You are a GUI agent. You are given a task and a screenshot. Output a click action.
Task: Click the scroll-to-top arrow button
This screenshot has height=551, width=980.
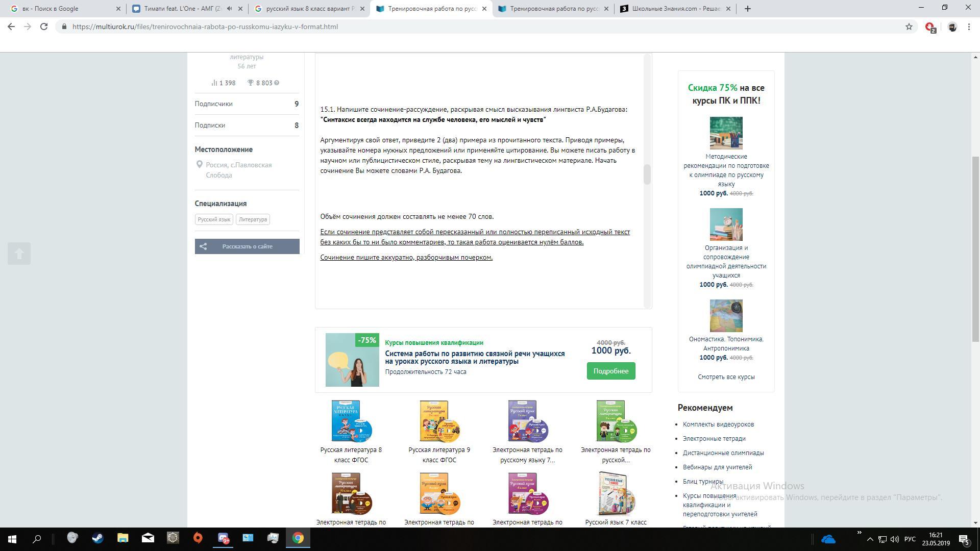coord(19,254)
